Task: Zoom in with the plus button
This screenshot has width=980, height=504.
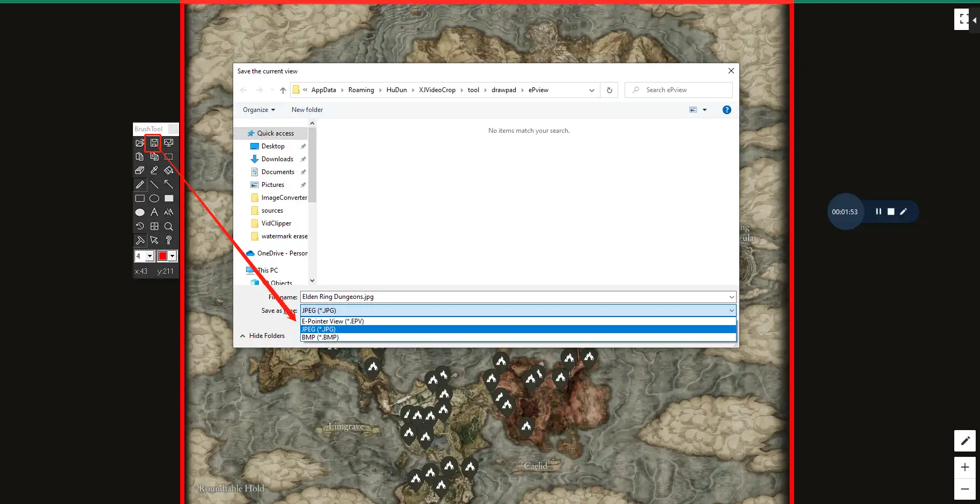Action: 965,467
